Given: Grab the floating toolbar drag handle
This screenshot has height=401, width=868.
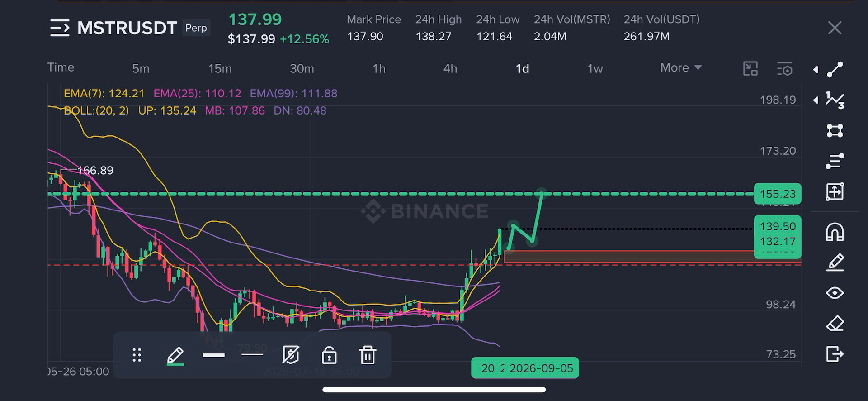Looking at the screenshot, I should pos(137,355).
